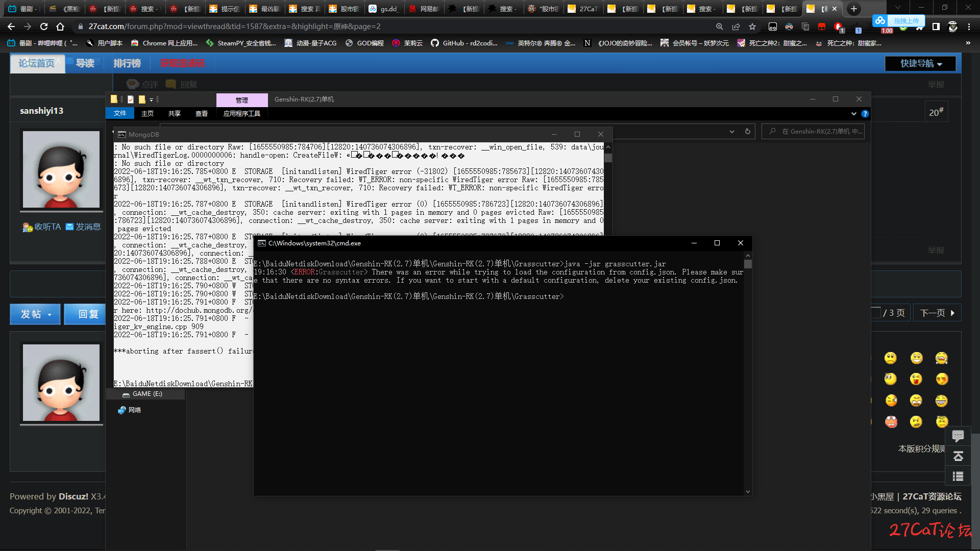Open Explorer help question icon
Image resolution: width=980 pixels, height=551 pixels.
(x=865, y=113)
